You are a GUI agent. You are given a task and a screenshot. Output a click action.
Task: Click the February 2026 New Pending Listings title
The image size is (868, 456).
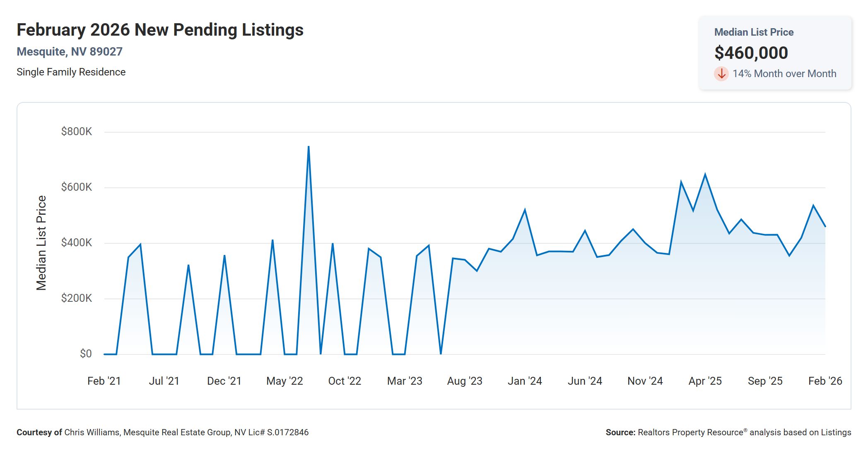(160, 29)
